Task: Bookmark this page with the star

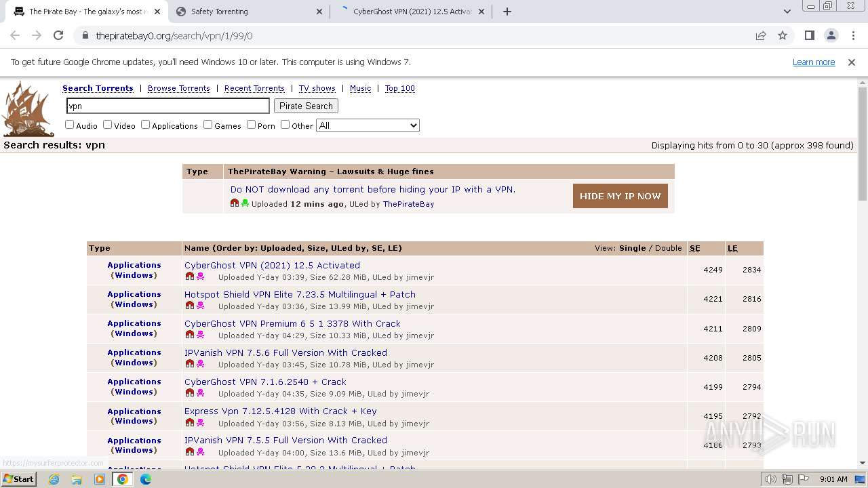Action: (783, 36)
